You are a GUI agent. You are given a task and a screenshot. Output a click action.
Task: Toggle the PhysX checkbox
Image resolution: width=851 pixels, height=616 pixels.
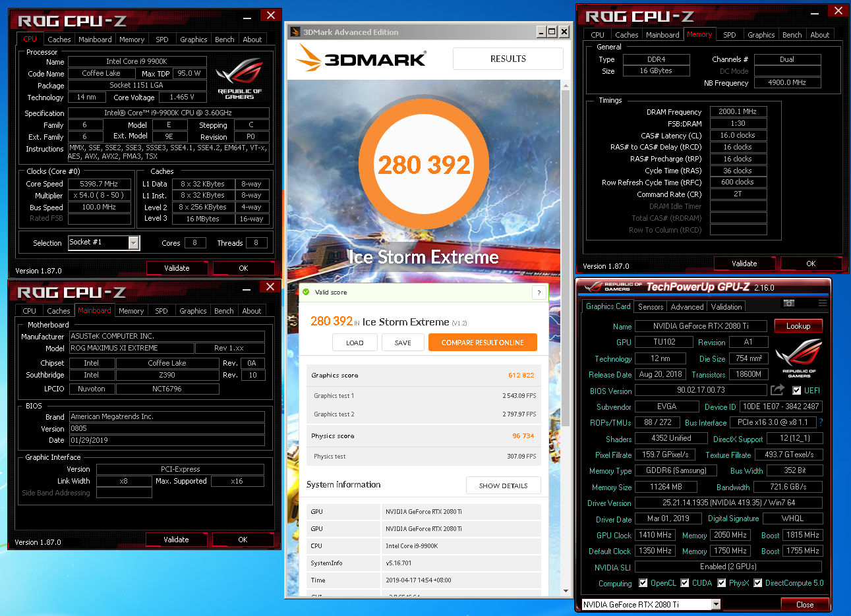[722, 583]
